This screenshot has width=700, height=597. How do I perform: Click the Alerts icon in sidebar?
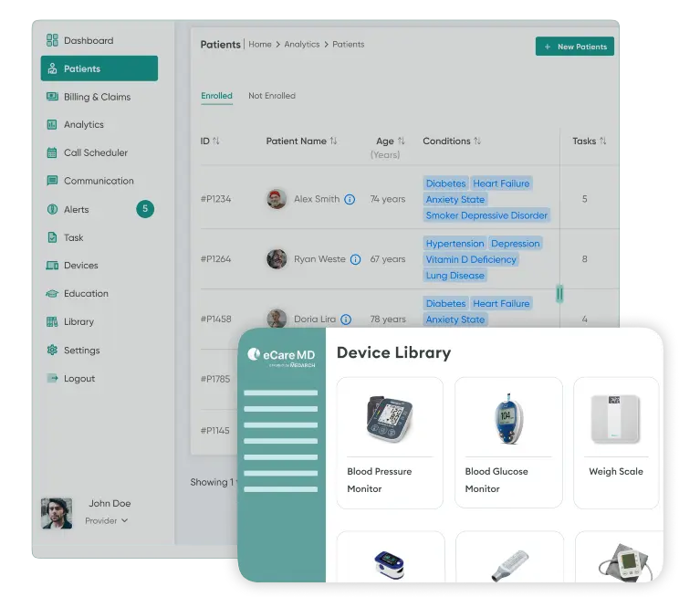[x=52, y=209]
